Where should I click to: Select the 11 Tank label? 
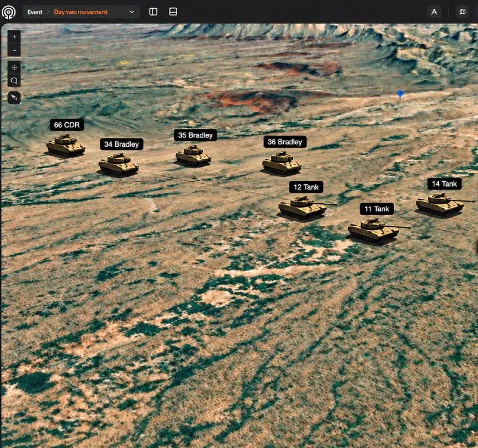[377, 209]
